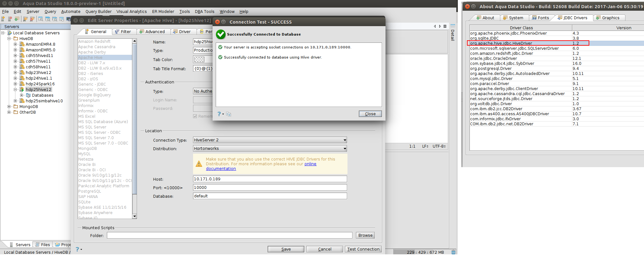Click the Databases node icon under hdp25hive12

point(28,95)
